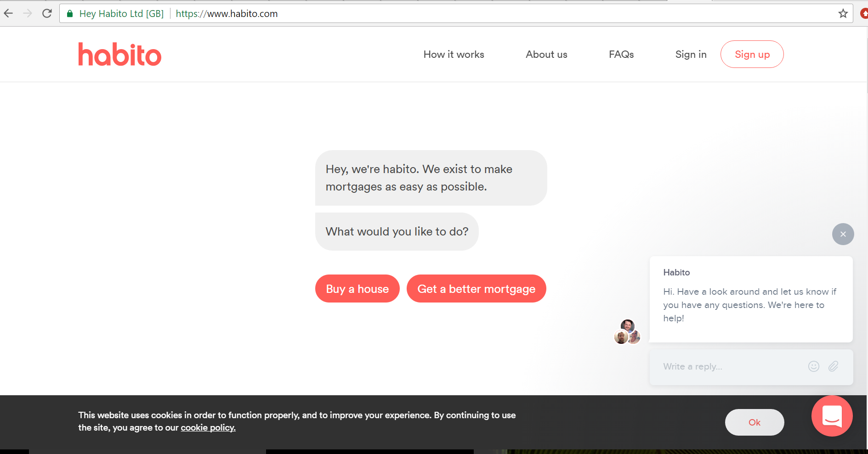Image resolution: width=868 pixels, height=454 pixels.
Task: Sign up for a Habito account
Action: (752, 54)
